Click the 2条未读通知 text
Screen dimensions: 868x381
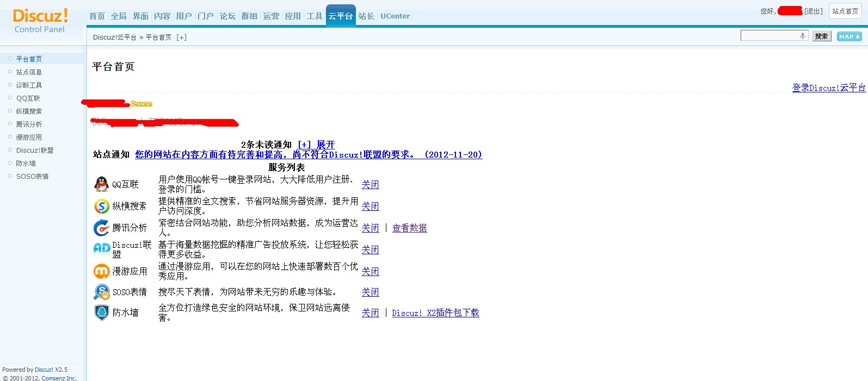click(267, 145)
